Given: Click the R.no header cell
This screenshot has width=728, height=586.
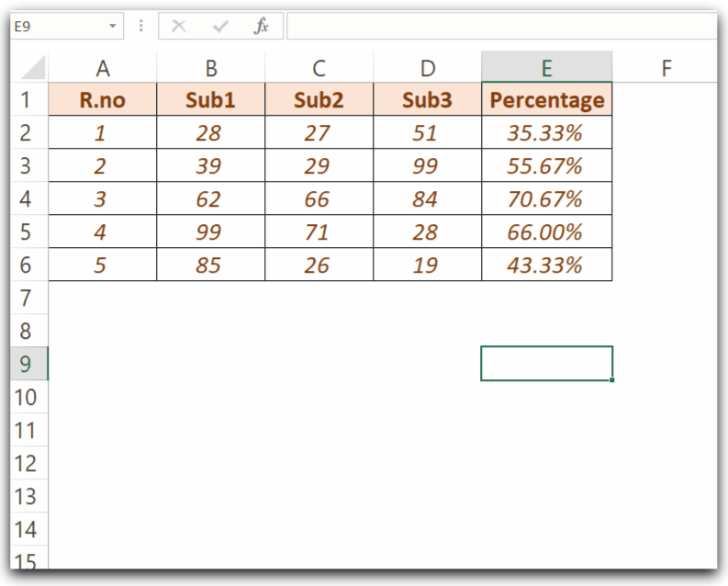Looking at the screenshot, I should point(103,99).
